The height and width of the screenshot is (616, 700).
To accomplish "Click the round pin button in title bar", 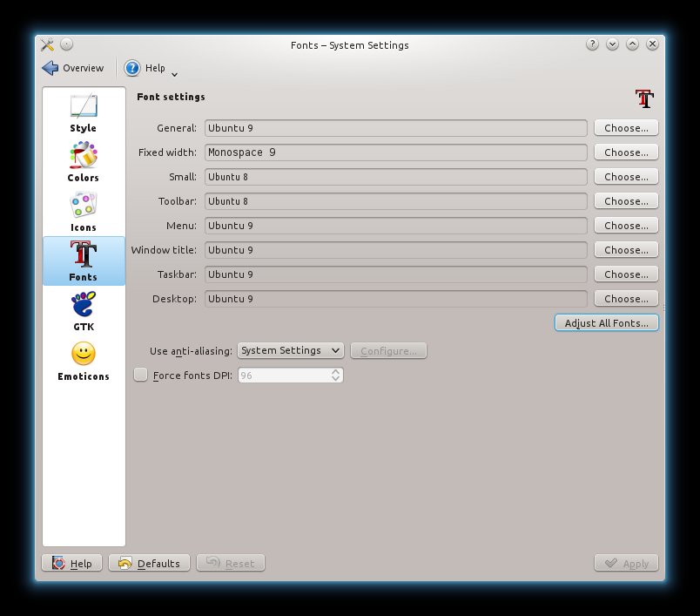I will point(66,44).
